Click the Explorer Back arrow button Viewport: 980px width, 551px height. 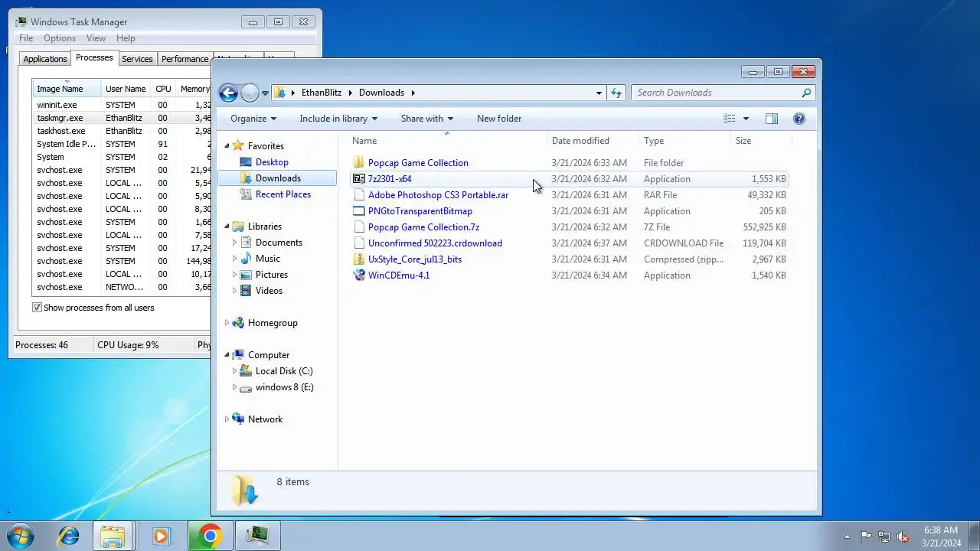coord(228,93)
